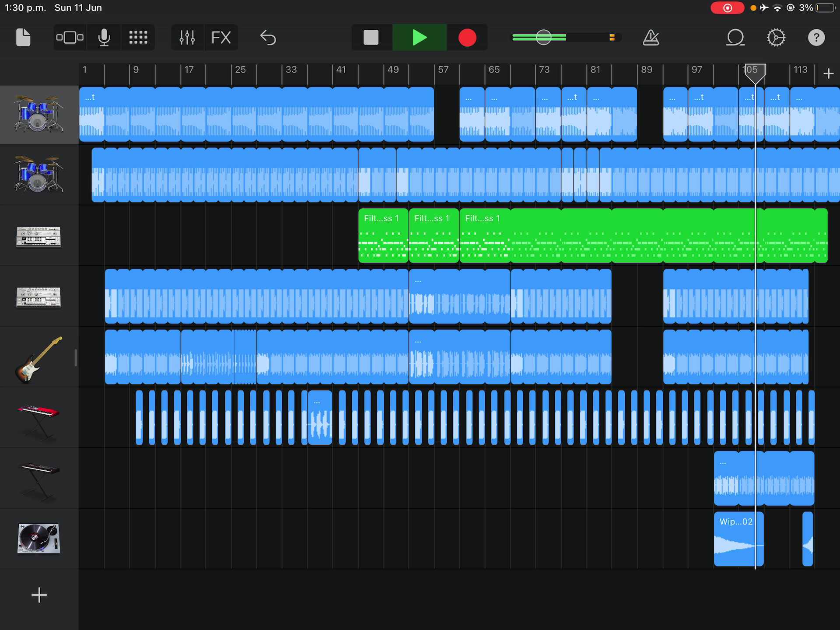Tap the battery indicator in status bar

826,8
